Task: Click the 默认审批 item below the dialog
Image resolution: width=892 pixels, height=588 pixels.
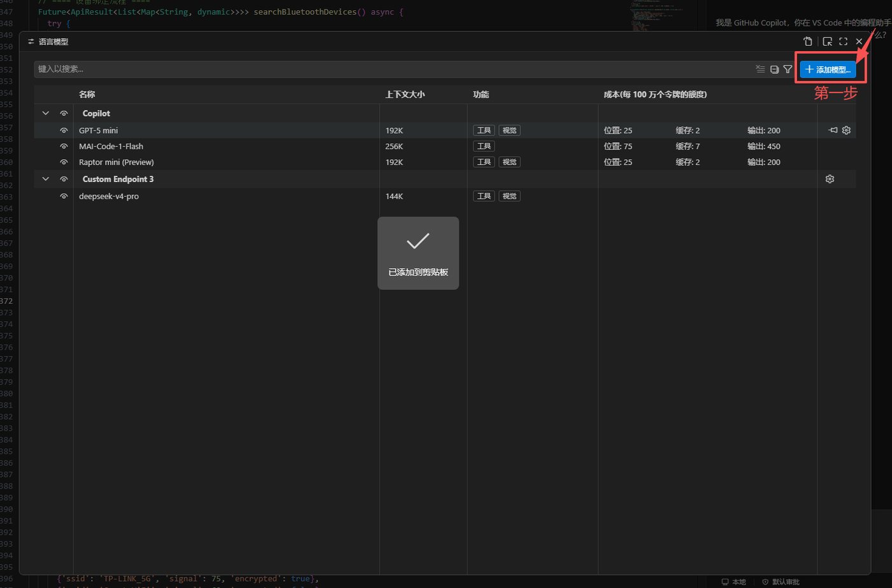Action: tap(780, 582)
